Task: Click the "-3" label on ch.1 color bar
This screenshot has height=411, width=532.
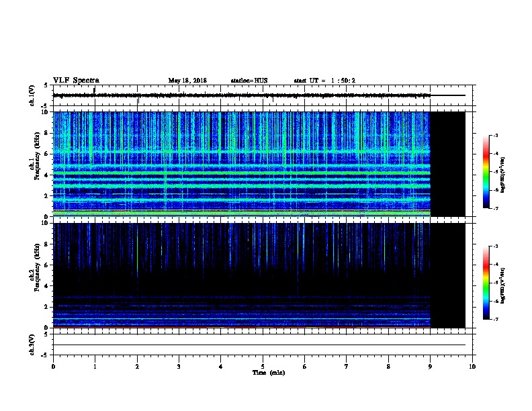Action: [x=495, y=135]
